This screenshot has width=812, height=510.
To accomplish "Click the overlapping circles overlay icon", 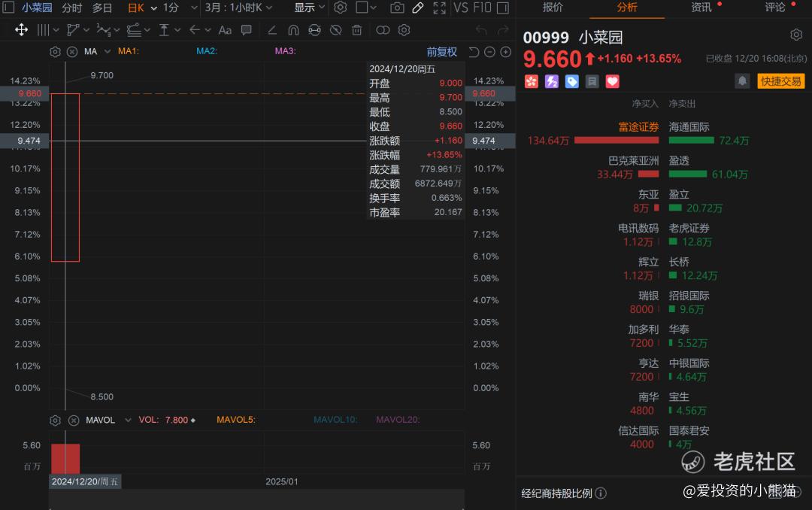I will 383,30.
